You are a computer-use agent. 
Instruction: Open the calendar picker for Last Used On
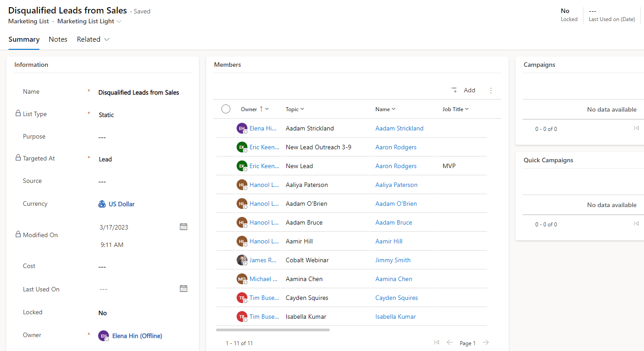pos(183,288)
